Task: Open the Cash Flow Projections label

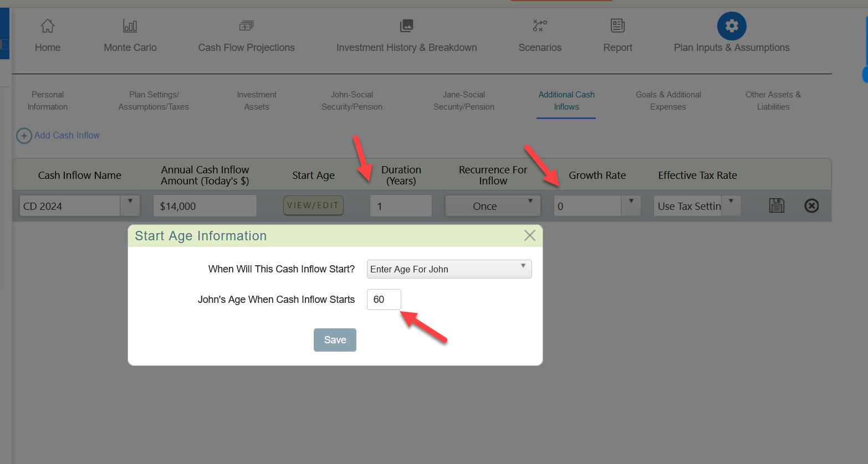Action: click(247, 48)
